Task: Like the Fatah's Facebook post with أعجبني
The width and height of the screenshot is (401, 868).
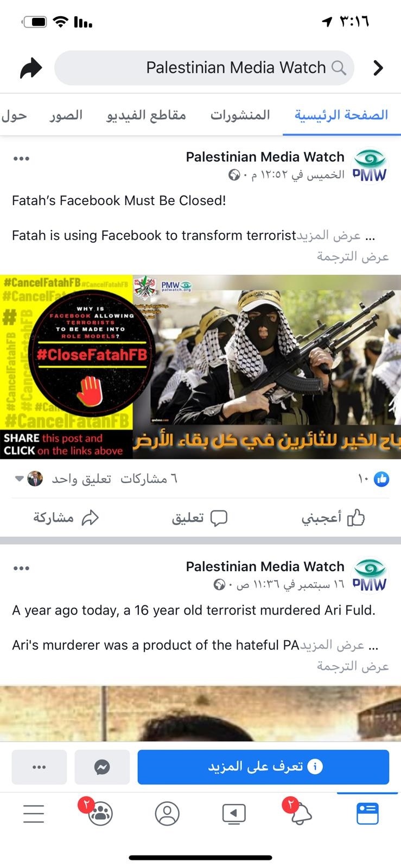Action: (x=333, y=518)
